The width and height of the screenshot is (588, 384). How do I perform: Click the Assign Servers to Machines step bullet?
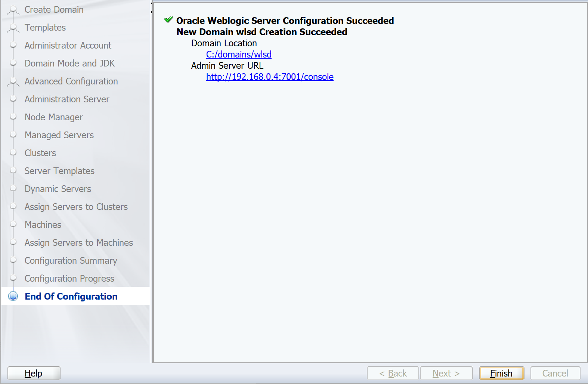point(13,242)
